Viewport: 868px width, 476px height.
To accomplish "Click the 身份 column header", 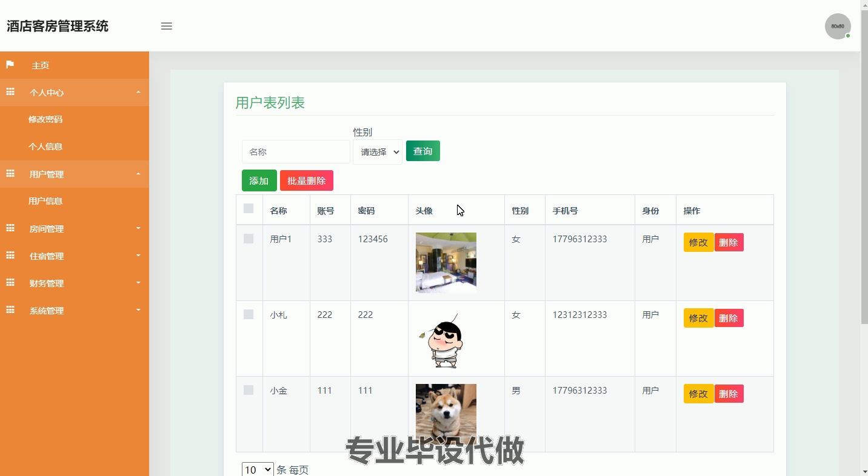I will click(651, 211).
